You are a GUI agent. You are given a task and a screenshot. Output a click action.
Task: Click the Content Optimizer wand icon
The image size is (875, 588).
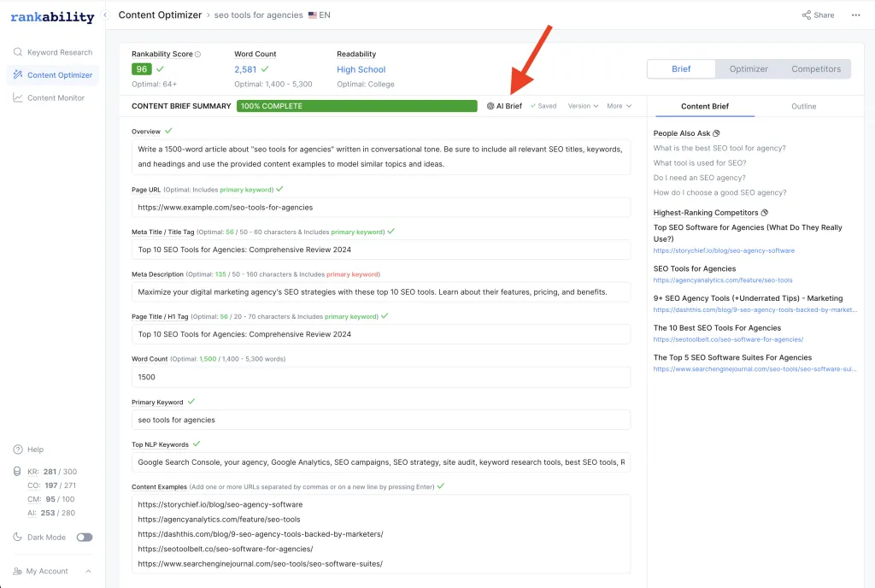(x=18, y=74)
